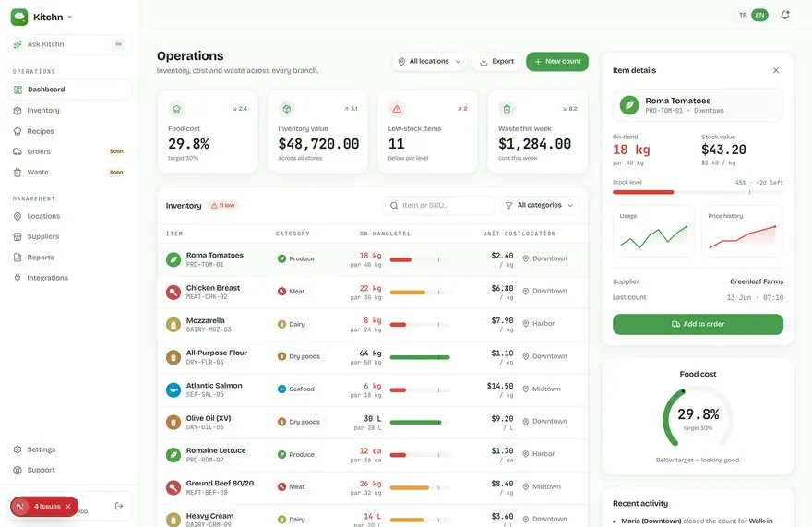
Task: Click the Roma Tomatoes icon in Item details
Action: tap(629, 105)
